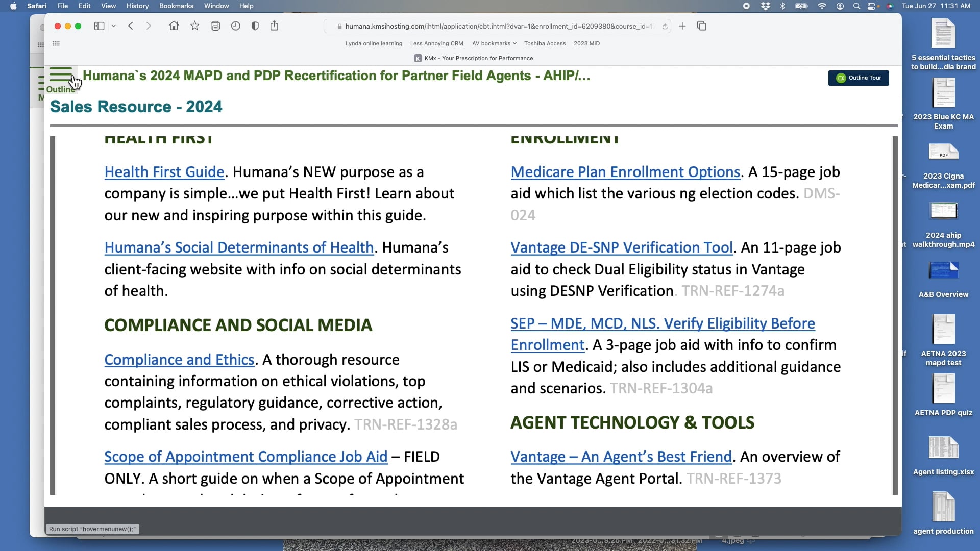Print the page via the printer icon

click(x=215, y=26)
